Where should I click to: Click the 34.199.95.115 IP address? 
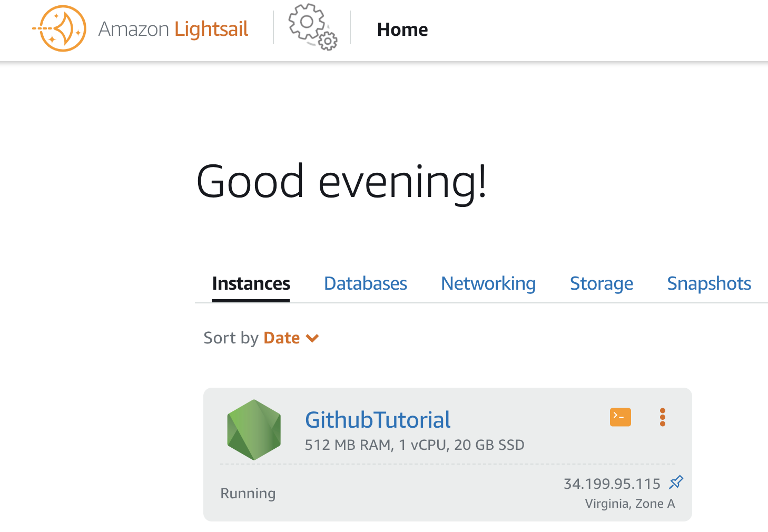(x=612, y=484)
